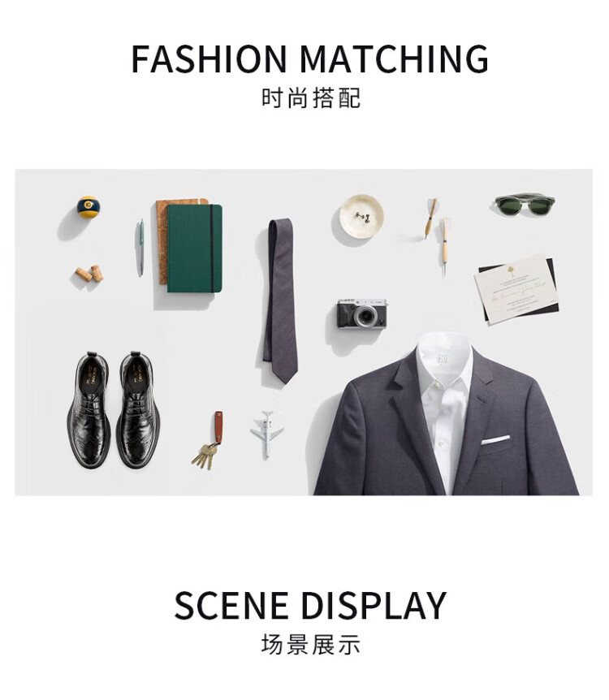Image resolution: width=609 pixels, height=700 pixels.
Task: Click the FASHION MATCHING heading
Action: pos(310,59)
